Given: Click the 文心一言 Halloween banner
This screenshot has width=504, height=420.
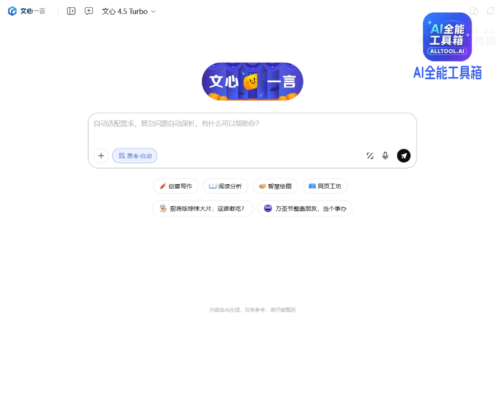Looking at the screenshot, I should coord(253,82).
